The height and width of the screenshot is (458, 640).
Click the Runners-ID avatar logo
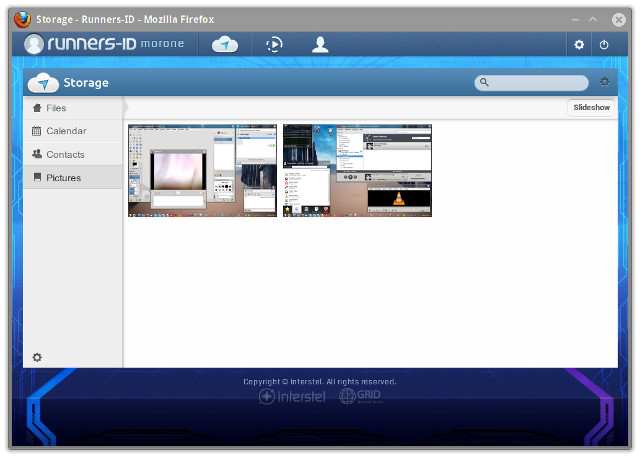pyautogui.click(x=35, y=44)
